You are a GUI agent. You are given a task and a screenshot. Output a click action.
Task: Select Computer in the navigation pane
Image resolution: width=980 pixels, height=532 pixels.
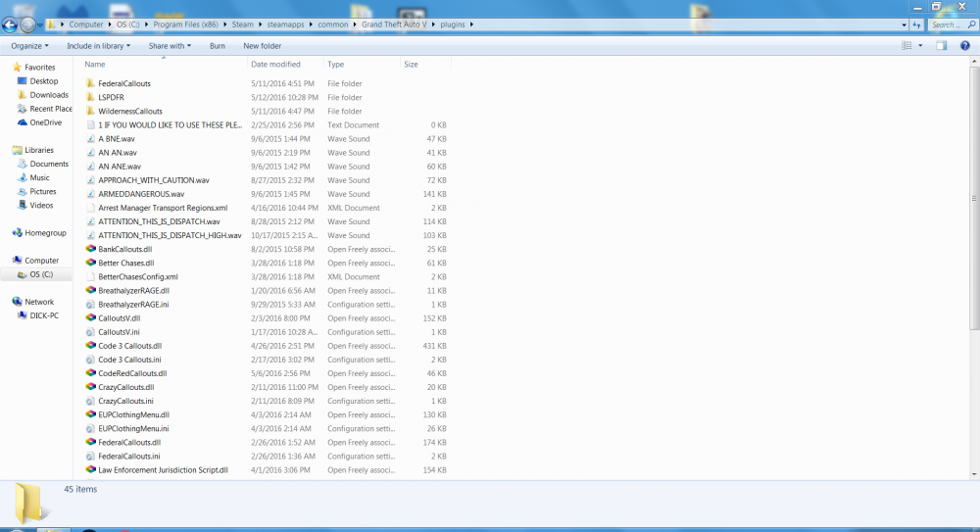click(x=41, y=261)
